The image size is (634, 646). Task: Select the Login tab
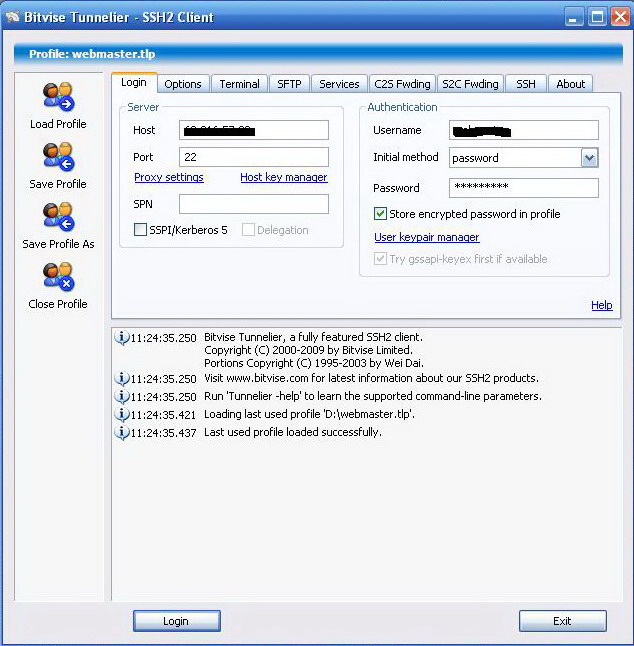[134, 82]
